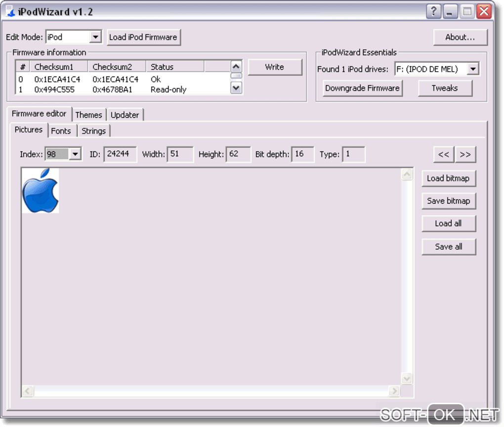This screenshot has width=504, height=427.
Task: Click Load all button
Action: (448, 223)
